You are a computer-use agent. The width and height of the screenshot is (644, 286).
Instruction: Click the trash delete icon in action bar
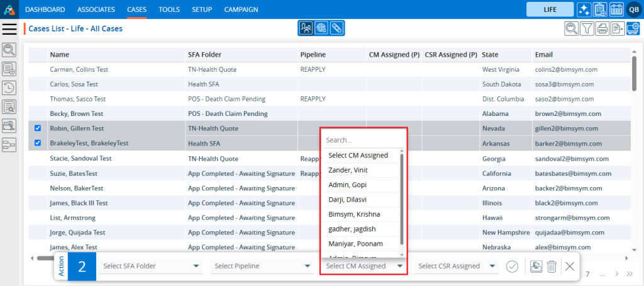click(551, 266)
